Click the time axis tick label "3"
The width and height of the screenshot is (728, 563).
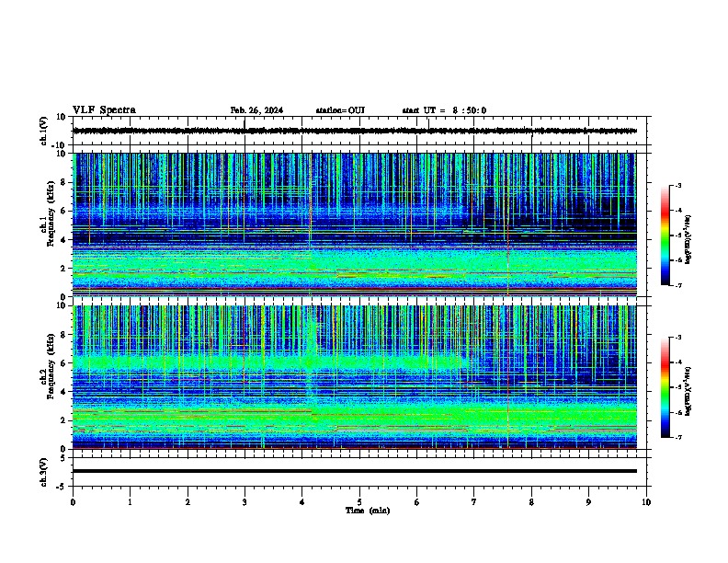(245, 502)
